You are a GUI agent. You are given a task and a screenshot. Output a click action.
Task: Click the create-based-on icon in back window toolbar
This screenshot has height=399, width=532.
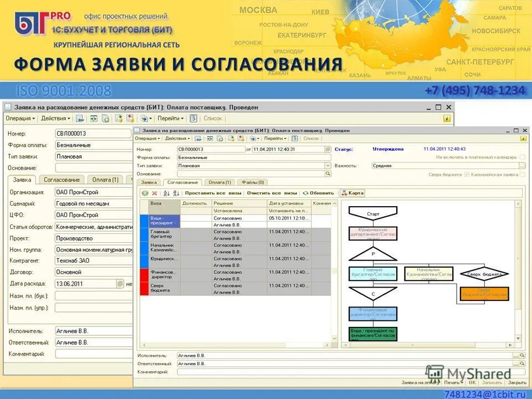coord(105,119)
